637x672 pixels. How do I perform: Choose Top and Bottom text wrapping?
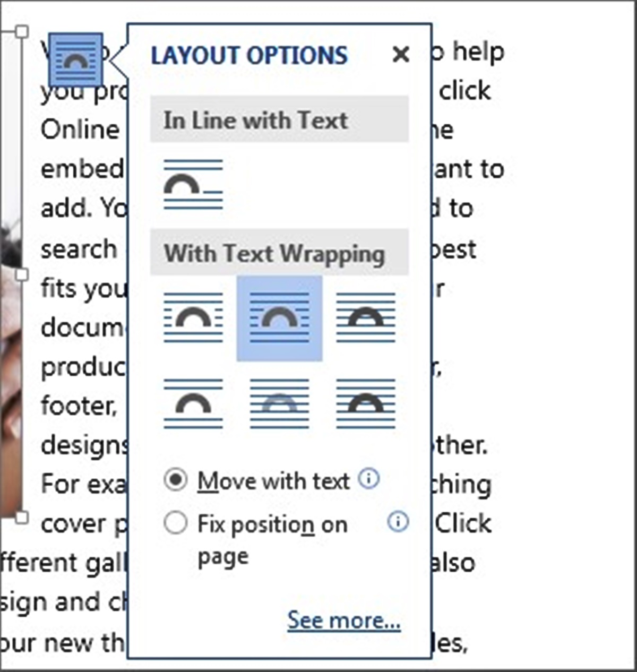(193, 404)
